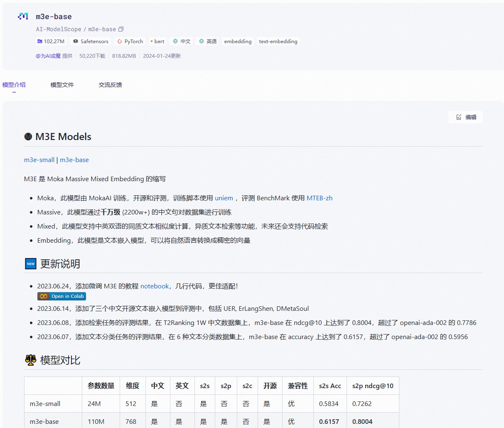
Task: Click the bert tag
Action: pyautogui.click(x=157, y=41)
